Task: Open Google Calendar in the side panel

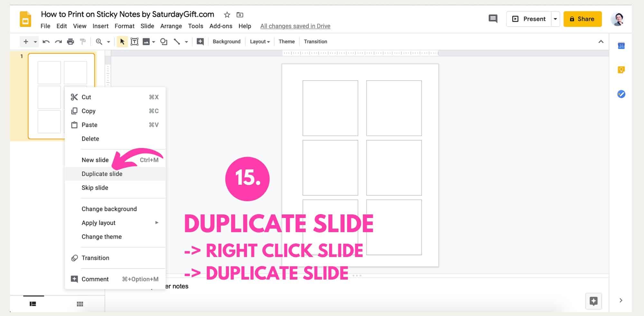Action: click(x=621, y=45)
